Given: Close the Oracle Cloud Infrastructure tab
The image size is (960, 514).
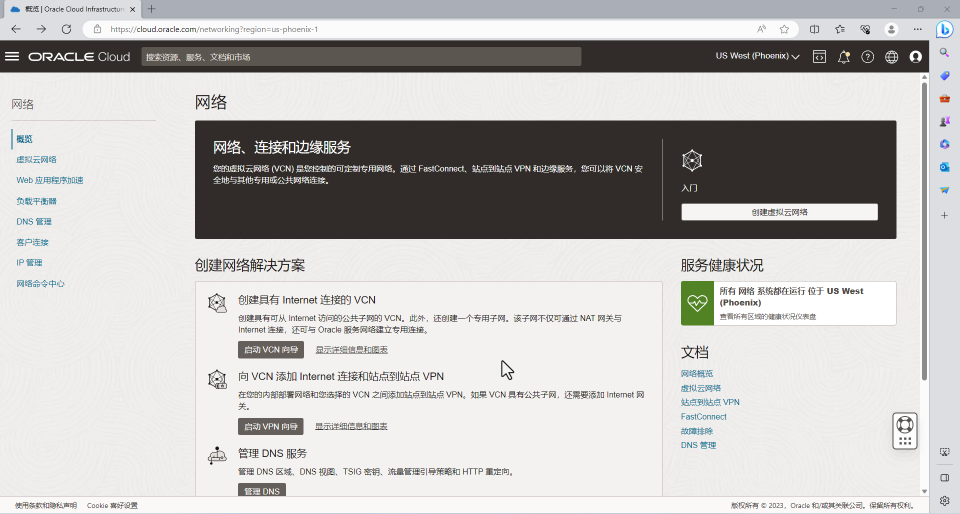Looking at the screenshot, I should 133,9.
